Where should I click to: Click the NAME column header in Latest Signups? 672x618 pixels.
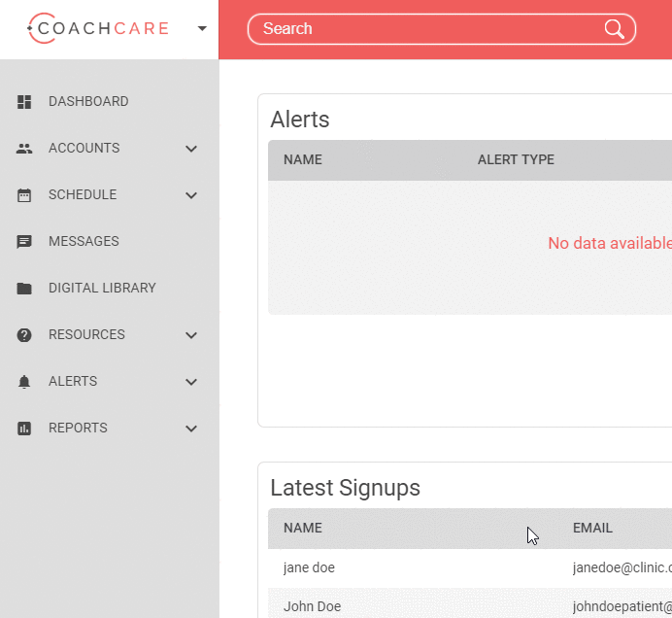[x=303, y=528]
